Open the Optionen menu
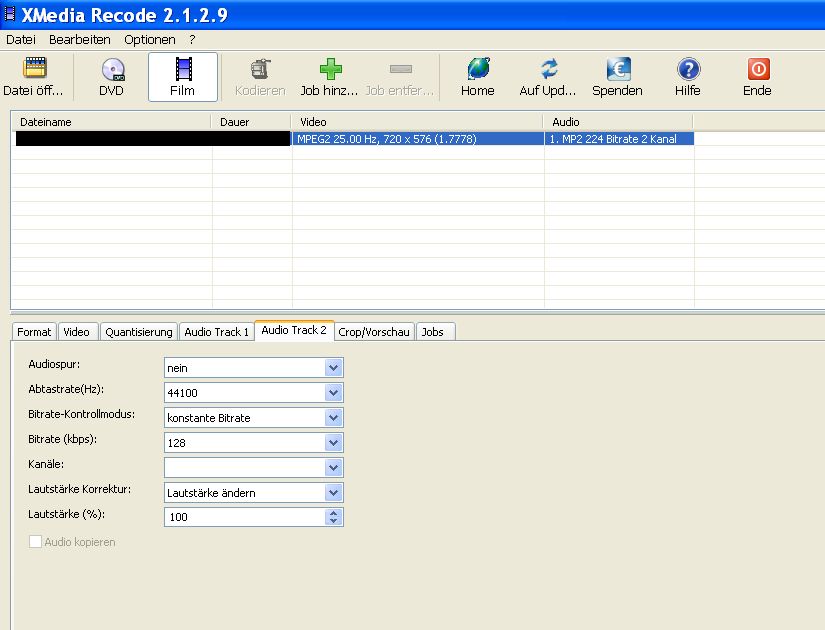Image resolution: width=825 pixels, height=630 pixels. 149,39
